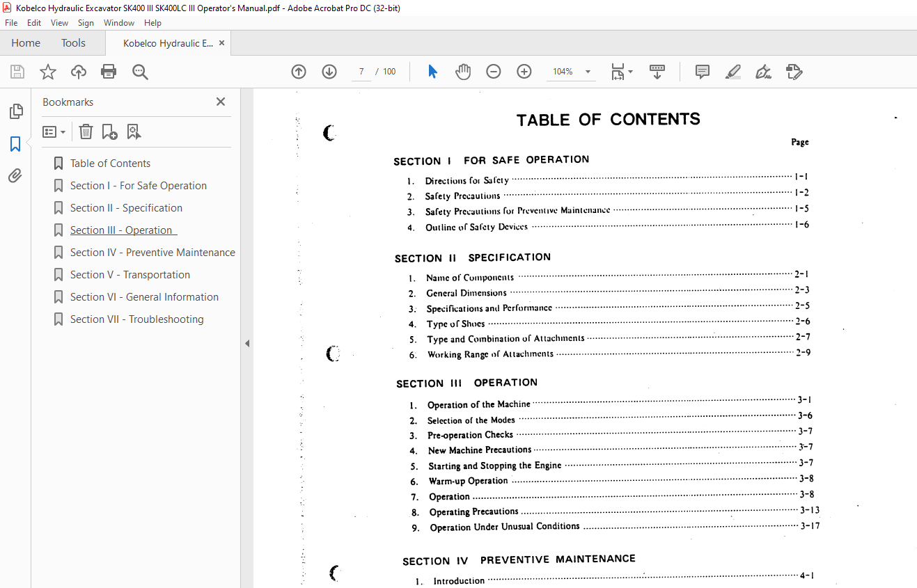
Task: Close the Bookmarks panel
Action: [x=221, y=102]
